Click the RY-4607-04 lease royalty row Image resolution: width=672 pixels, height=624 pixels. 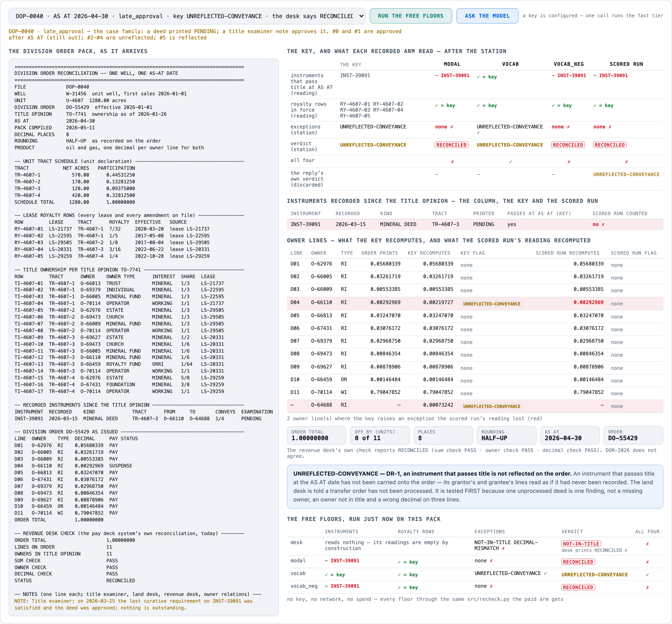click(112, 249)
